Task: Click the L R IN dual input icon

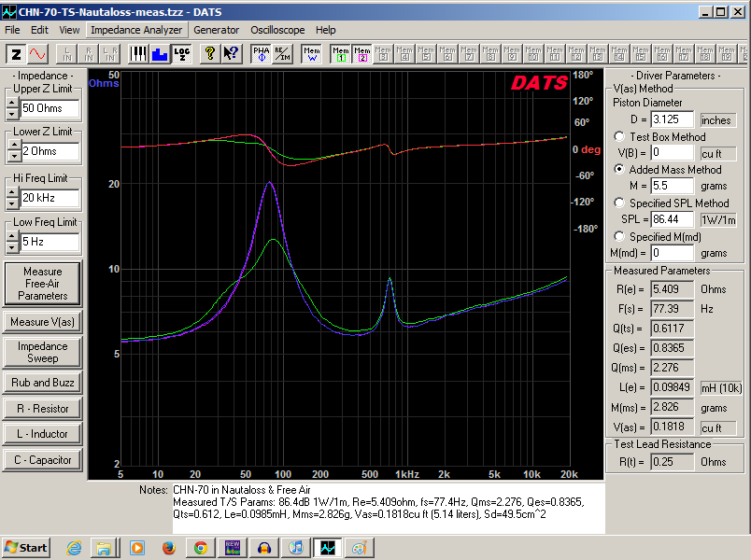Action: click(109, 54)
